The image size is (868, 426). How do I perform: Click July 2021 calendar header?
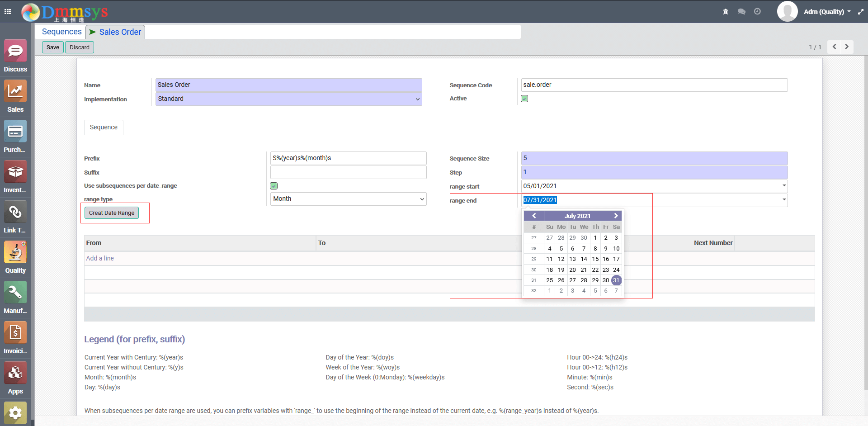click(x=577, y=216)
